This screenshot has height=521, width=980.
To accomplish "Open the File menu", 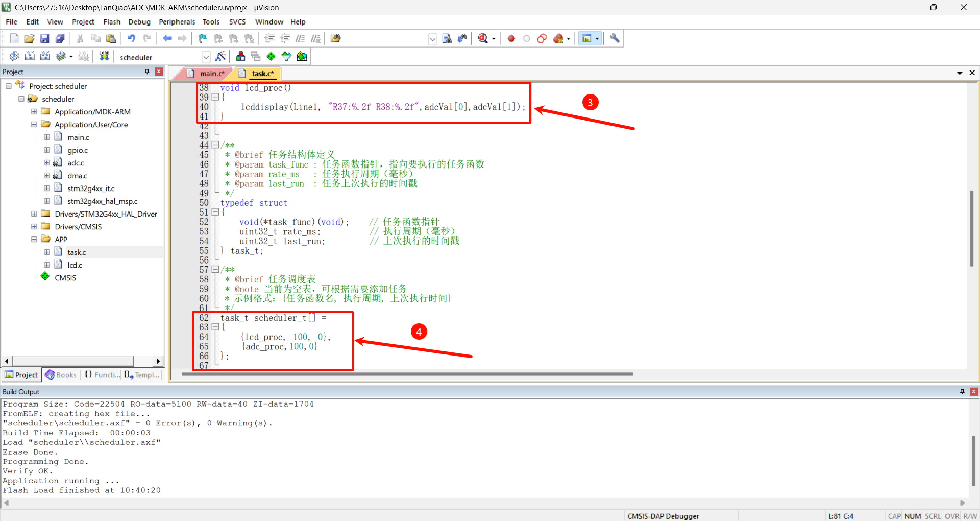I will [x=11, y=22].
